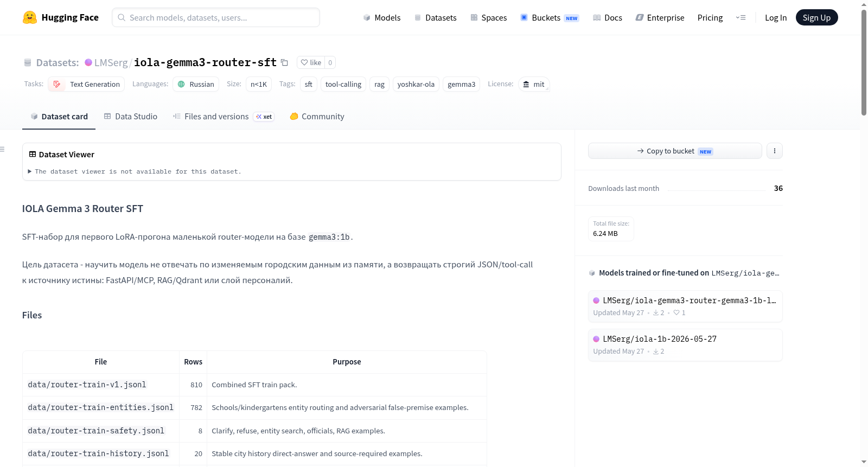Click the data/router-train-safety.jsonl file cell
Image resolution: width=868 pixels, height=467 pixels.
click(x=101, y=431)
